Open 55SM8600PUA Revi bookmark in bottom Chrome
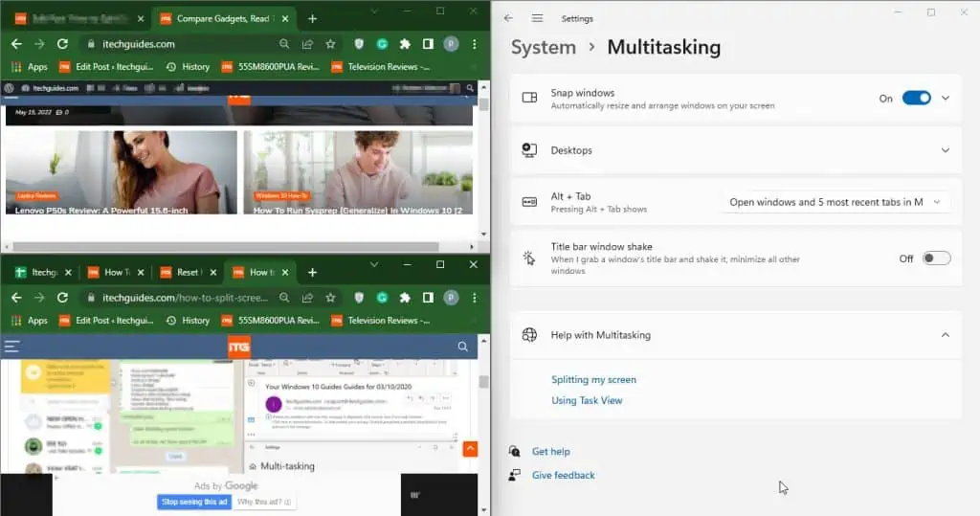 271,321
